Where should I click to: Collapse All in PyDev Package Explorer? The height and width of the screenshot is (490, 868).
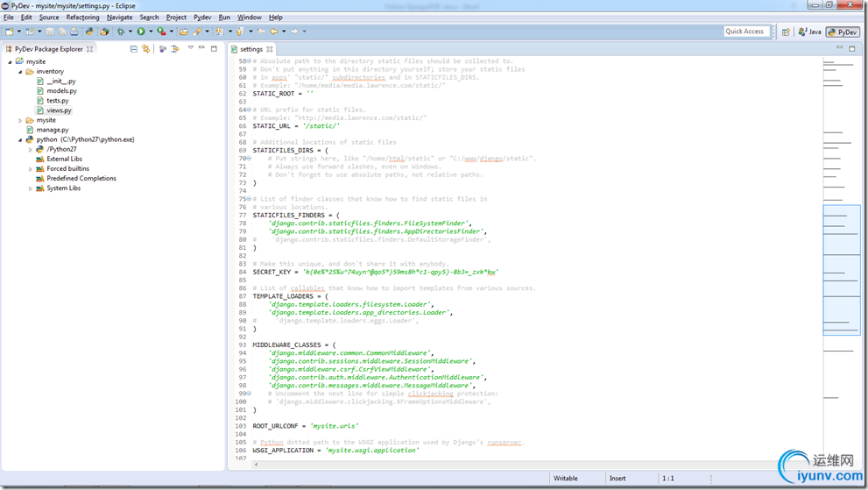pos(133,49)
